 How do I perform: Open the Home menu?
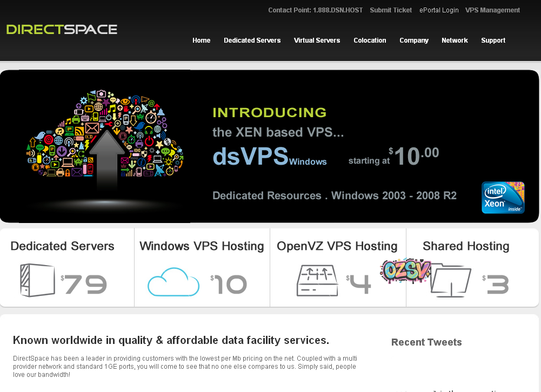201,40
